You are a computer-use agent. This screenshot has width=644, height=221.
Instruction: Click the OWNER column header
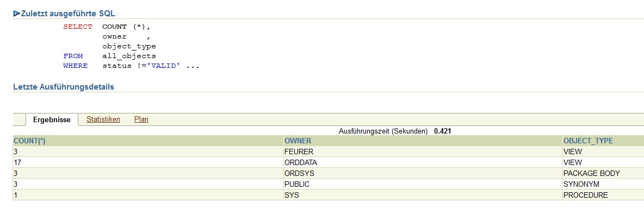tap(298, 141)
